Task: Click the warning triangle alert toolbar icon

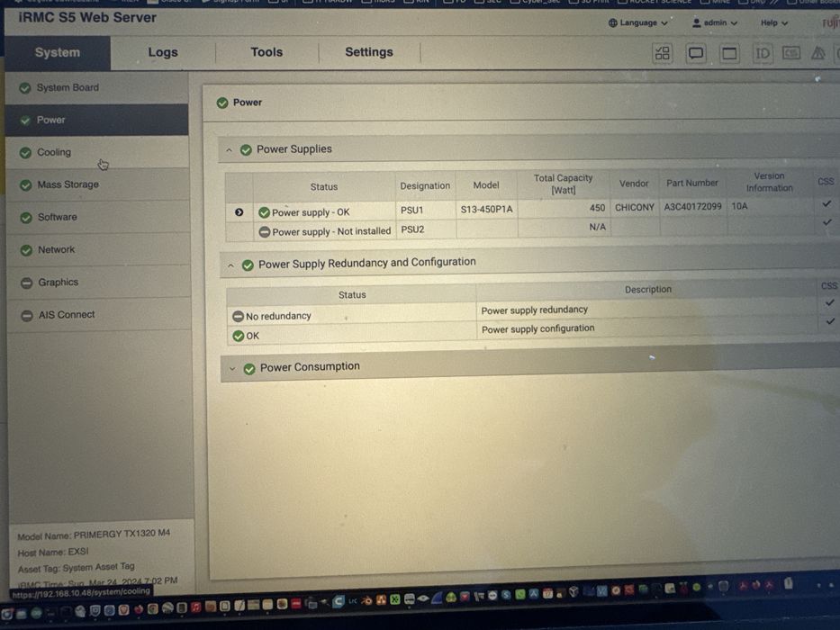Action: (x=818, y=53)
